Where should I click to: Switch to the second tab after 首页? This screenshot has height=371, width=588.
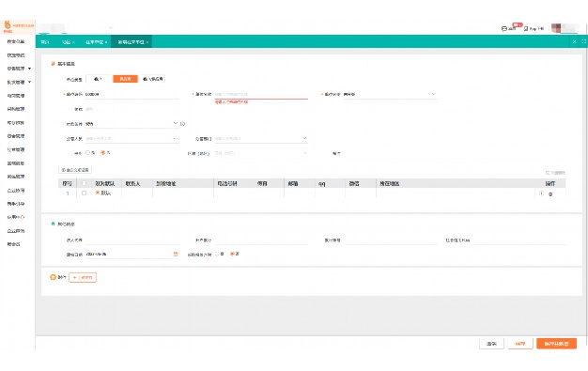pos(68,42)
